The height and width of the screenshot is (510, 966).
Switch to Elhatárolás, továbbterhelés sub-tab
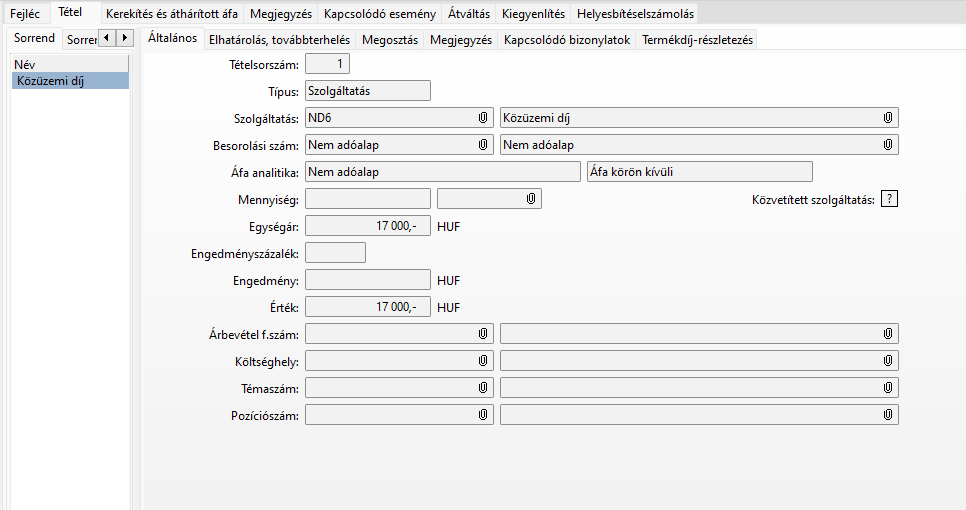coord(278,40)
